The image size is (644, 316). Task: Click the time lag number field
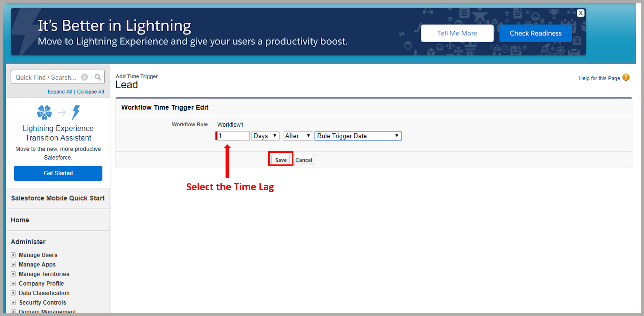(233, 136)
